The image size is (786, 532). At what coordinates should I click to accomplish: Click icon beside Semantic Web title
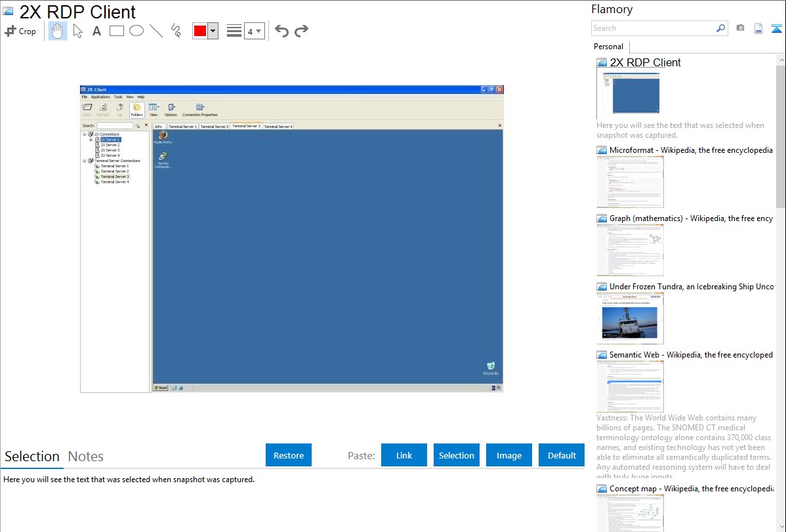[x=602, y=354]
